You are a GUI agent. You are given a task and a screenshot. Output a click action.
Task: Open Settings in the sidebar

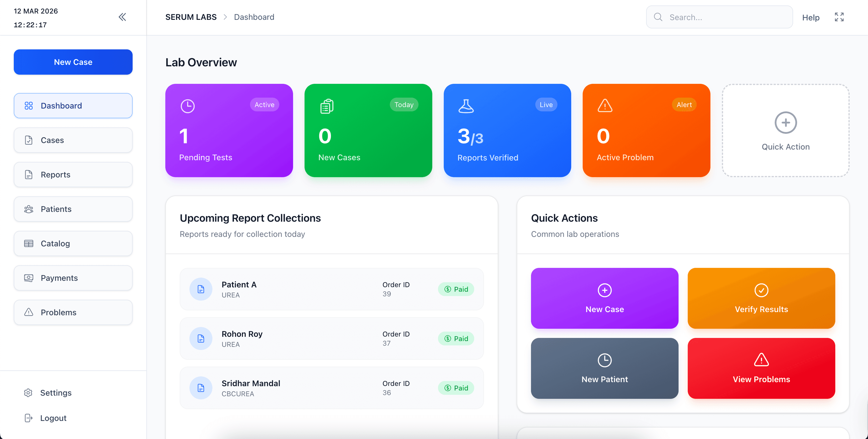click(x=56, y=393)
